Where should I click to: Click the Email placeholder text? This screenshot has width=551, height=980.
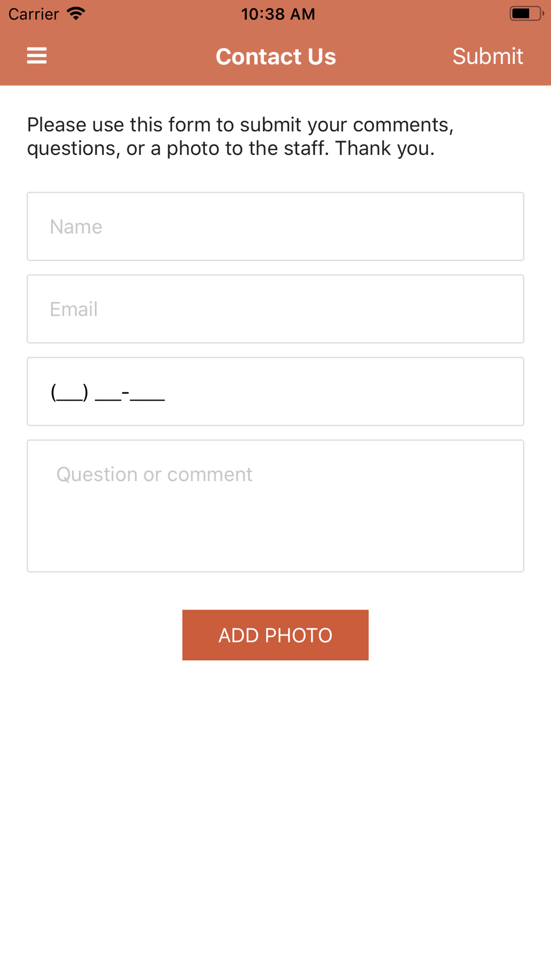tap(74, 309)
